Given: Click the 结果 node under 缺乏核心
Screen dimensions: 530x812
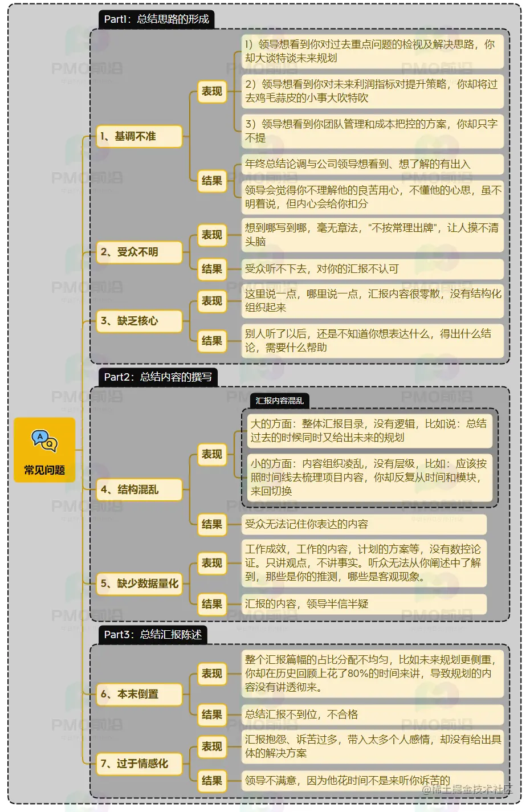Looking at the screenshot, I should (212, 341).
